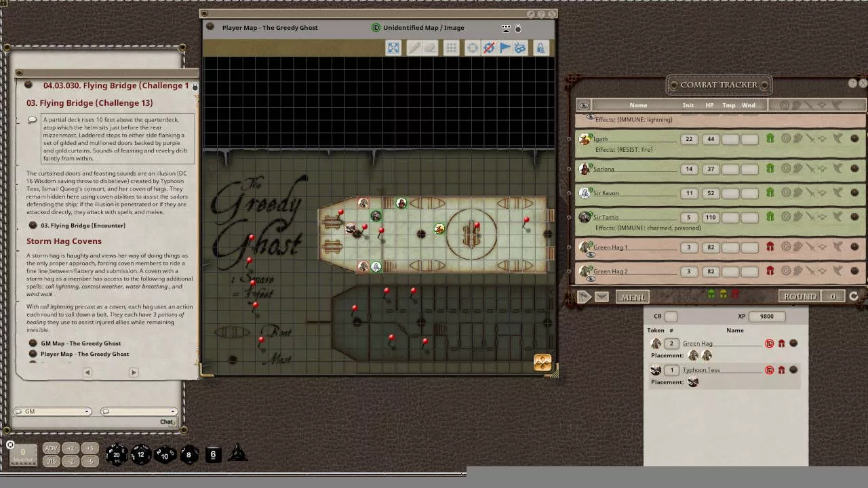This screenshot has width=868, height=488.
Task: Click the ID identification icon on map header
Action: coord(376,28)
